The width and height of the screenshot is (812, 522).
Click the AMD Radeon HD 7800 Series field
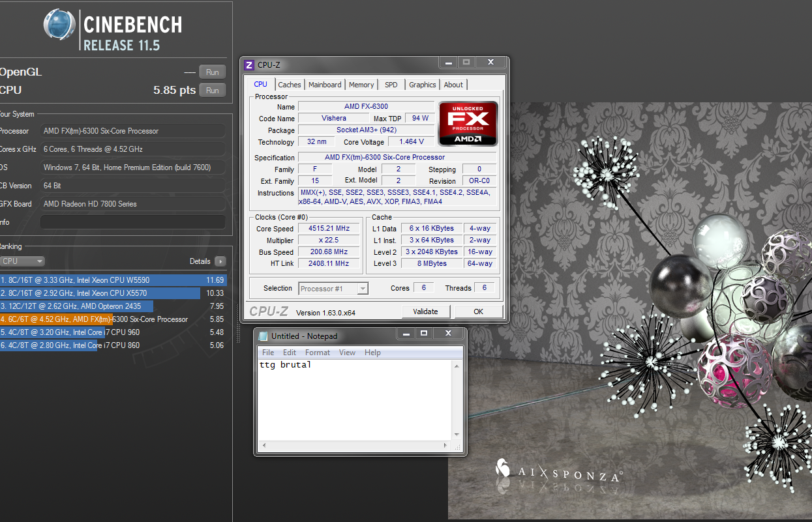(133, 204)
